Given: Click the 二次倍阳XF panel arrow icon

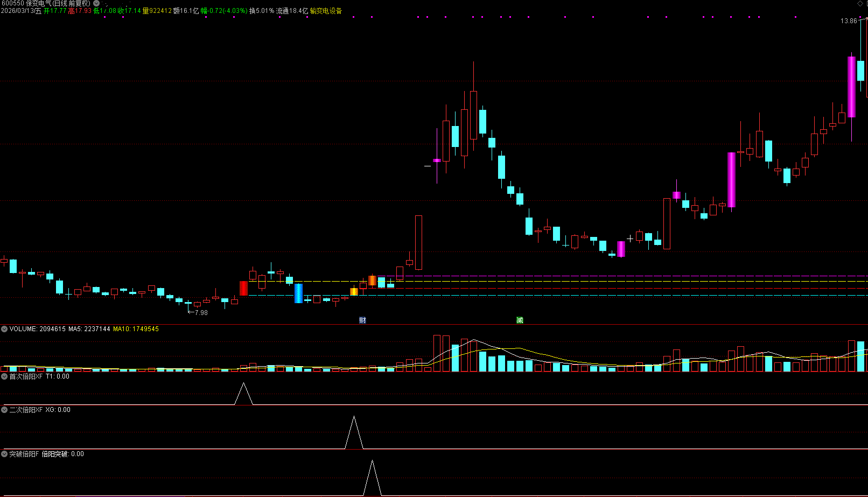Looking at the screenshot, I should pyautogui.click(x=4, y=410).
